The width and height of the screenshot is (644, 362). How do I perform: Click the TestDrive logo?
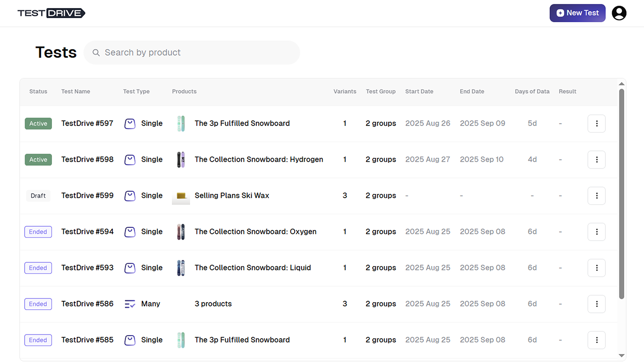tap(51, 13)
